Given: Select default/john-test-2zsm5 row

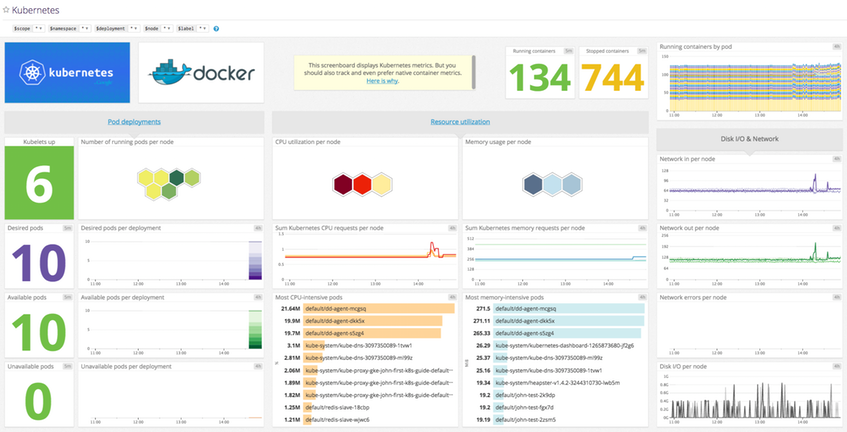Looking at the screenshot, I should [558, 420].
